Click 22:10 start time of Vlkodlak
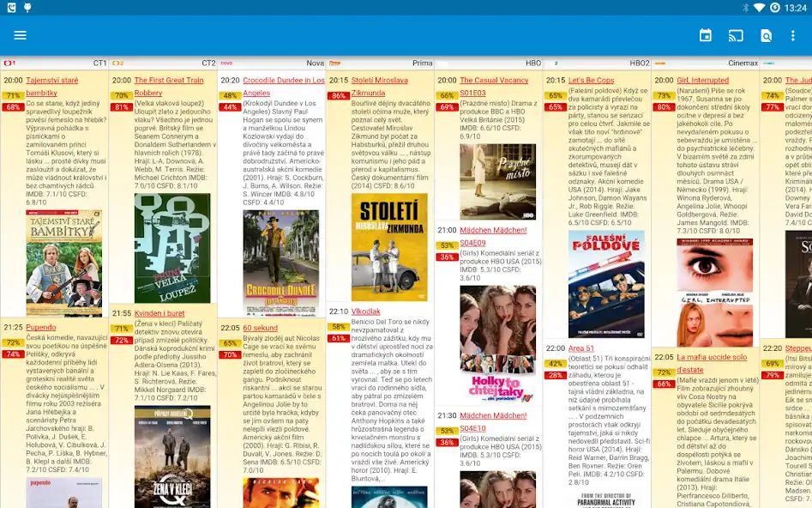Viewport: 812px width, 508px height. pos(339,311)
